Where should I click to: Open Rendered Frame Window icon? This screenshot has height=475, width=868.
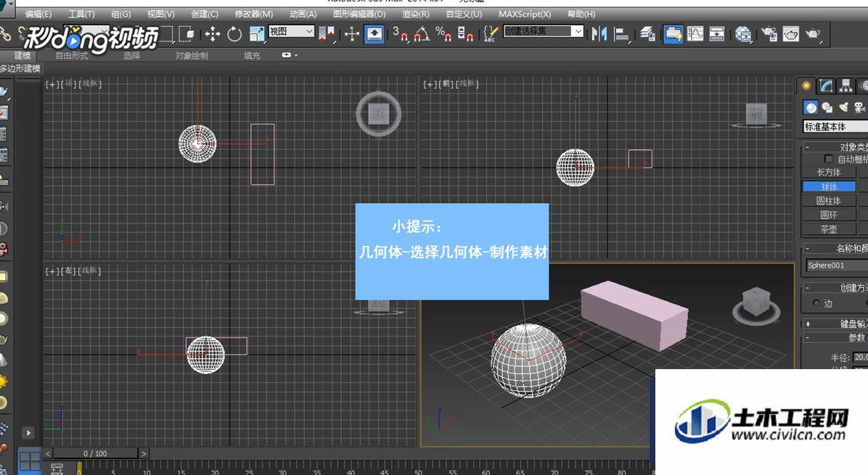tap(790, 34)
